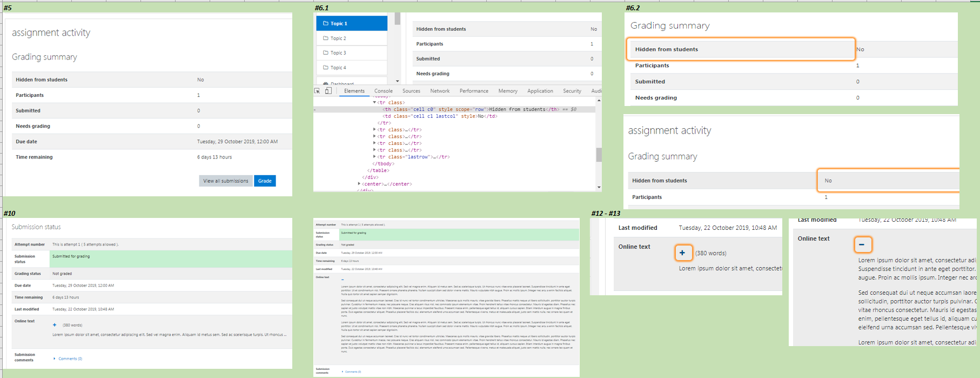Collapse online text with the orange-highlighted minus icon
Viewport: 980px width, 378px height.
coord(862,244)
